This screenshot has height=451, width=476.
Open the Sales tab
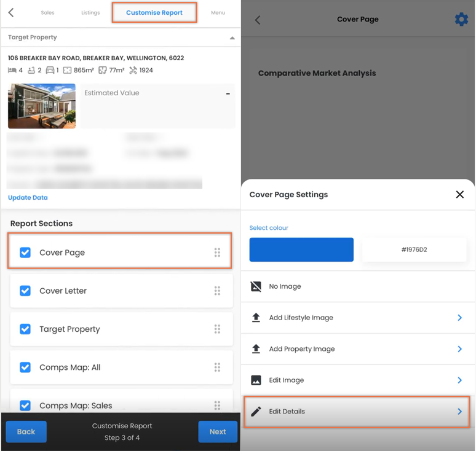(47, 13)
